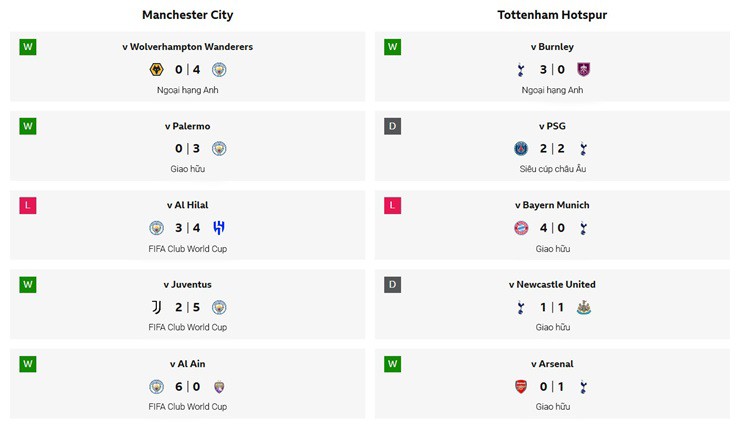Click the Burnley claret crest

click(x=584, y=70)
